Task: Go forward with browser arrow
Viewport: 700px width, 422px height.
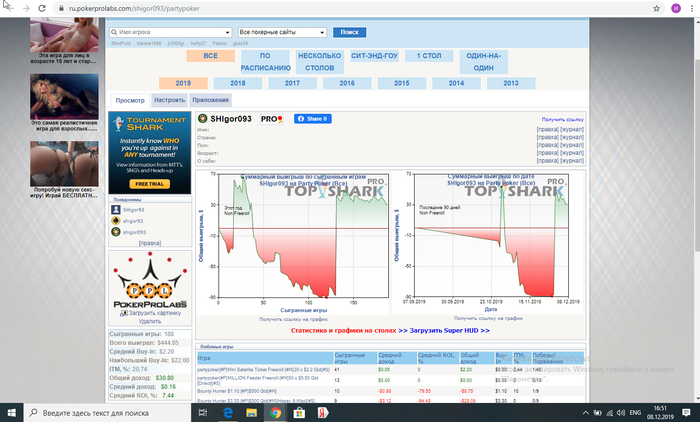Action: point(26,8)
